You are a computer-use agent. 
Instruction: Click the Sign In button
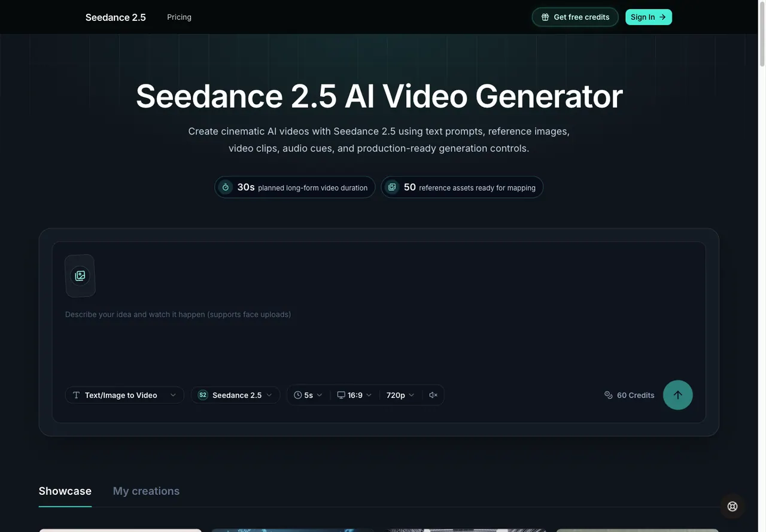coord(649,17)
